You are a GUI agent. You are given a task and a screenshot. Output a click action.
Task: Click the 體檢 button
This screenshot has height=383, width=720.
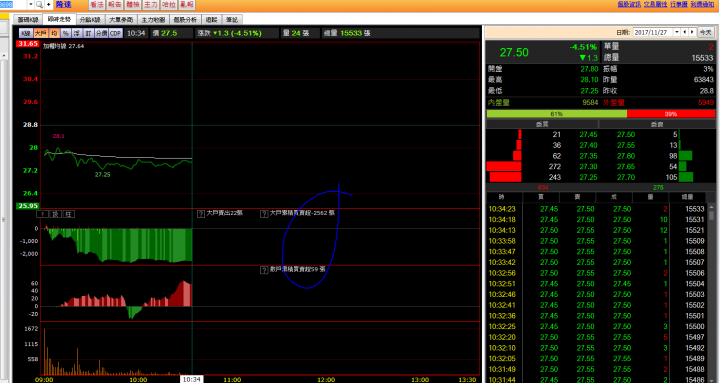click(133, 5)
